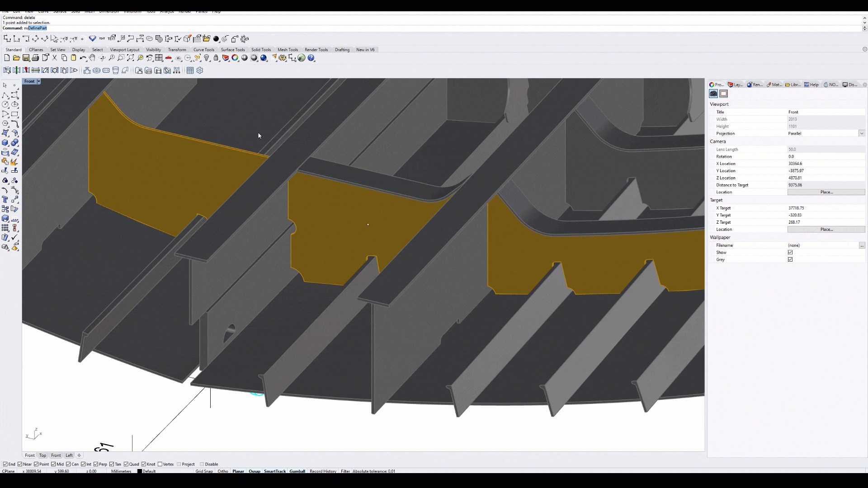The width and height of the screenshot is (868, 488).
Task: Uncheck the wallpaper Gray checkbox
Action: click(790, 259)
